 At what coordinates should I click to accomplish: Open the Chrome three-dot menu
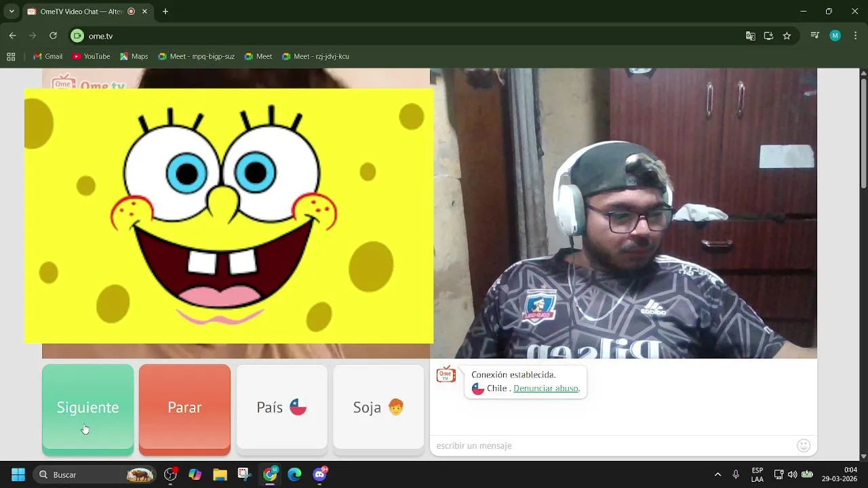tap(855, 36)
